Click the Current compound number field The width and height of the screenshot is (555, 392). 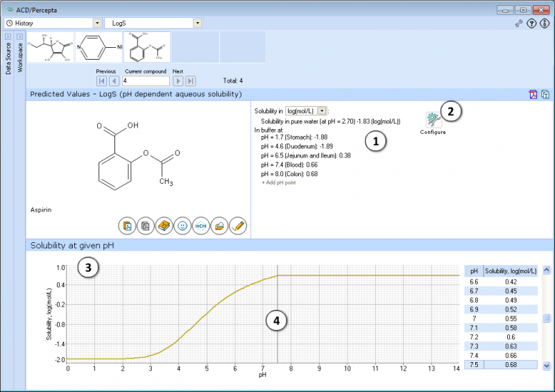pyautogui.click(x=146, y=81)
